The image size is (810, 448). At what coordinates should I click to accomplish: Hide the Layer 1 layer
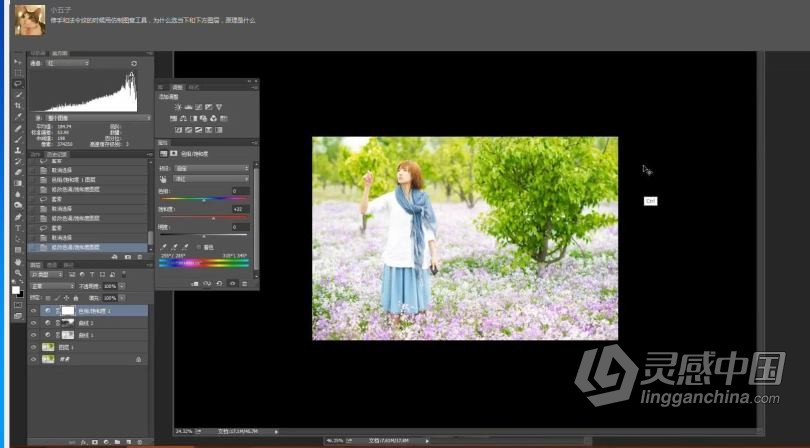[x=34, y=347]
